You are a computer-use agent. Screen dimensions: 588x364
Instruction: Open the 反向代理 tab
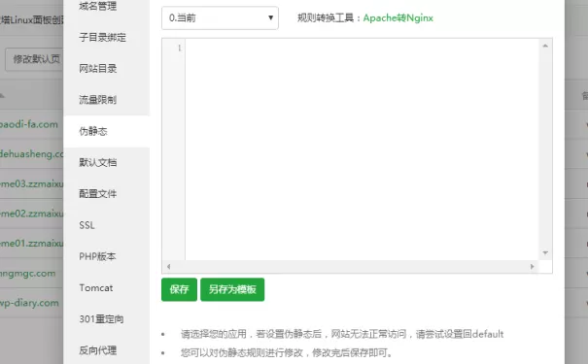[98, 350]
